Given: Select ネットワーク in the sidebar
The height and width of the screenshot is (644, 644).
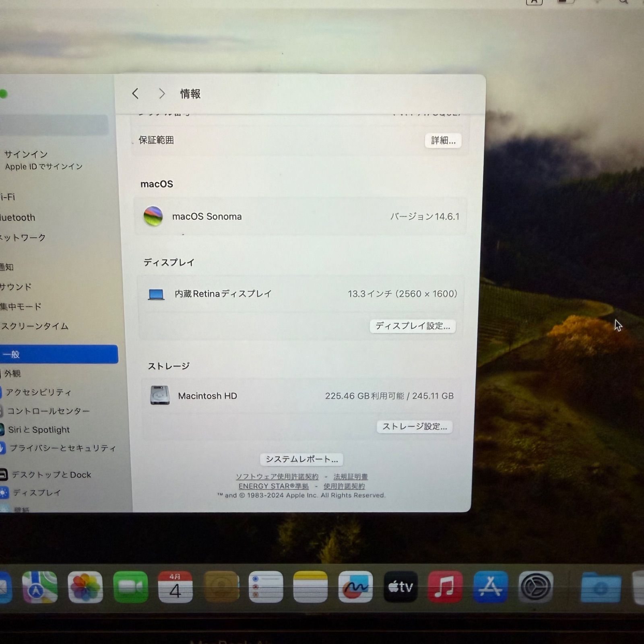Looking at the screenshot, I should point(23,237).
